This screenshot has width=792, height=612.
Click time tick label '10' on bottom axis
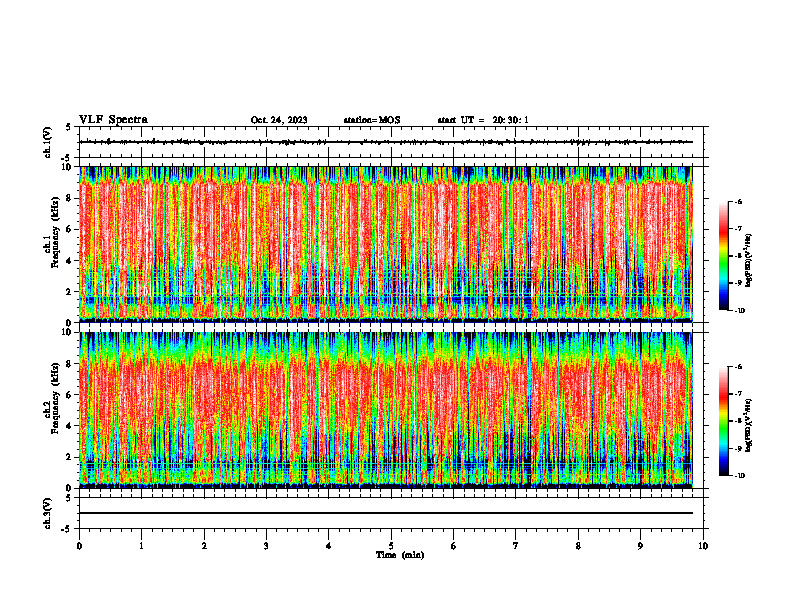(x=703, y=546)
